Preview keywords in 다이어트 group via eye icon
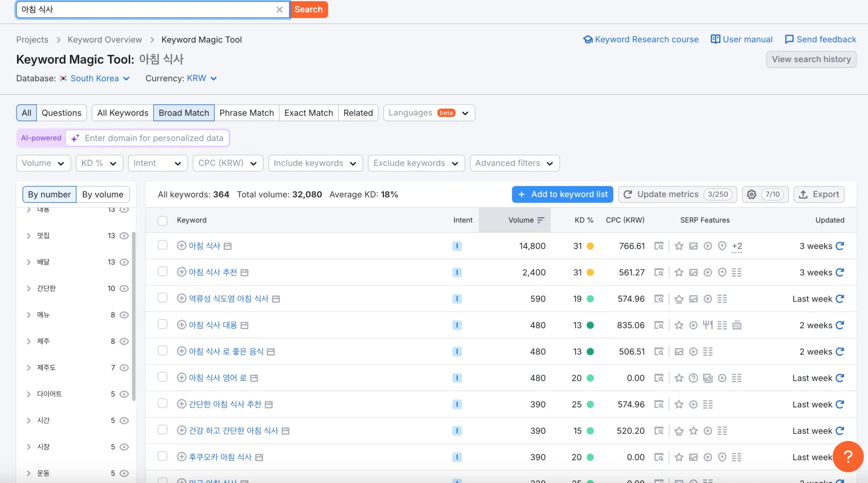 (124, 394)
